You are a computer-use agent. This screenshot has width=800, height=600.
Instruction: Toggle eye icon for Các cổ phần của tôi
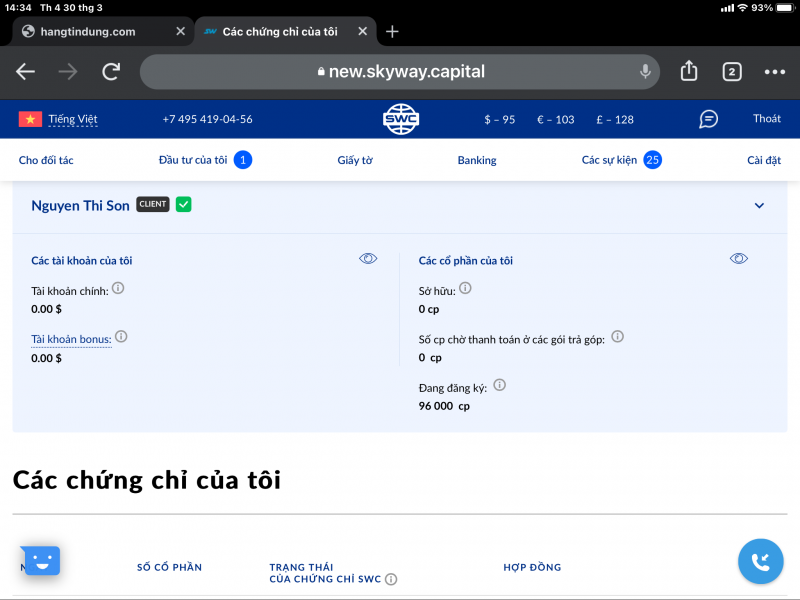pyautogui.click(x=739, y=259)
